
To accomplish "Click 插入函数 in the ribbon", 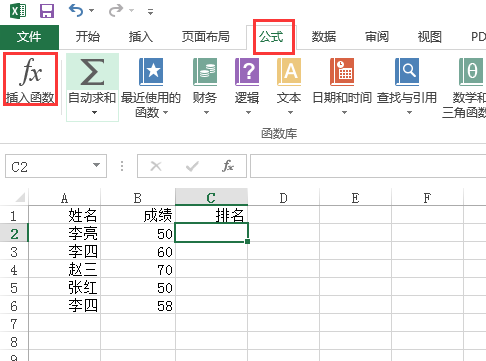I will click(x=30, y=80).
